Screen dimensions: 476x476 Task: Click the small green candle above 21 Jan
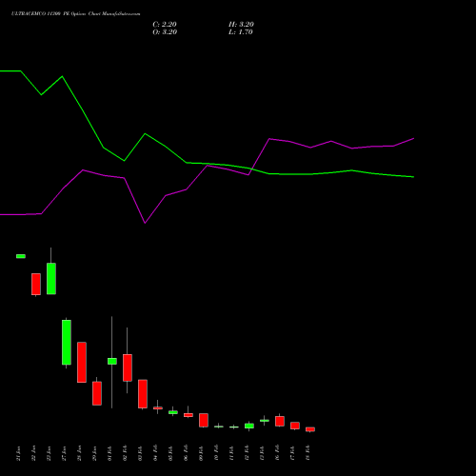[21, 256]
